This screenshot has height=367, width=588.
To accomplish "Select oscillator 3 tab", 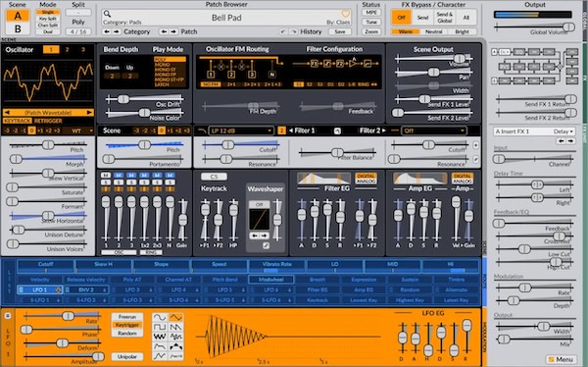I will click(83, 49).
